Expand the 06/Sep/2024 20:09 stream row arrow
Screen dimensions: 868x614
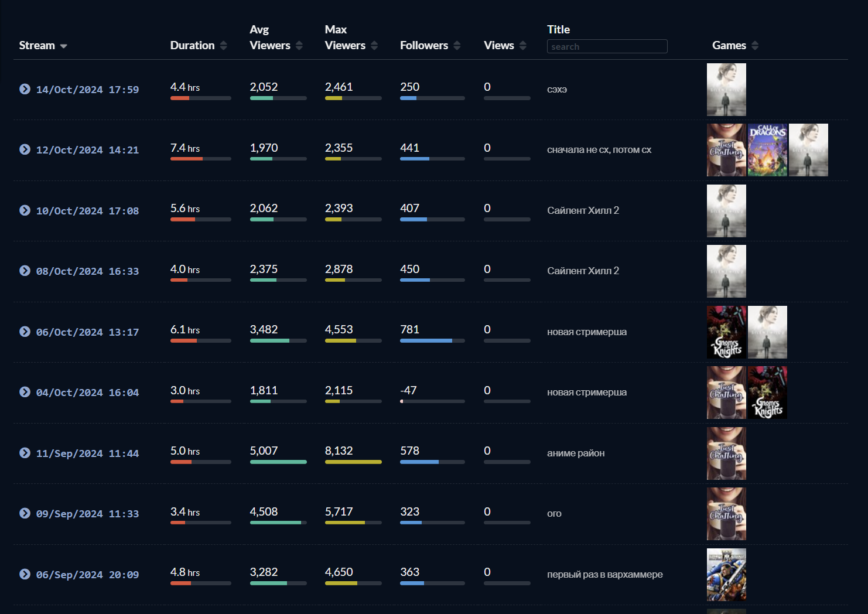pos(25,574)
